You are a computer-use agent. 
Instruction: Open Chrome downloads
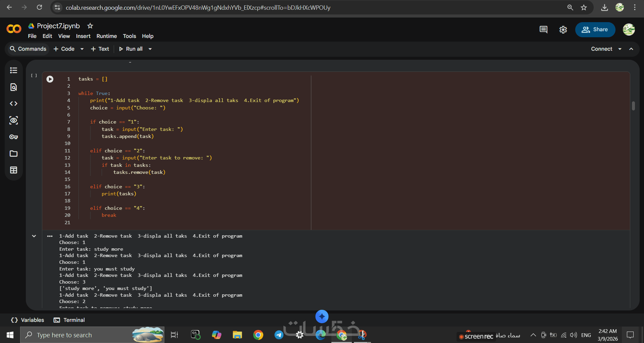pos(604,7)
